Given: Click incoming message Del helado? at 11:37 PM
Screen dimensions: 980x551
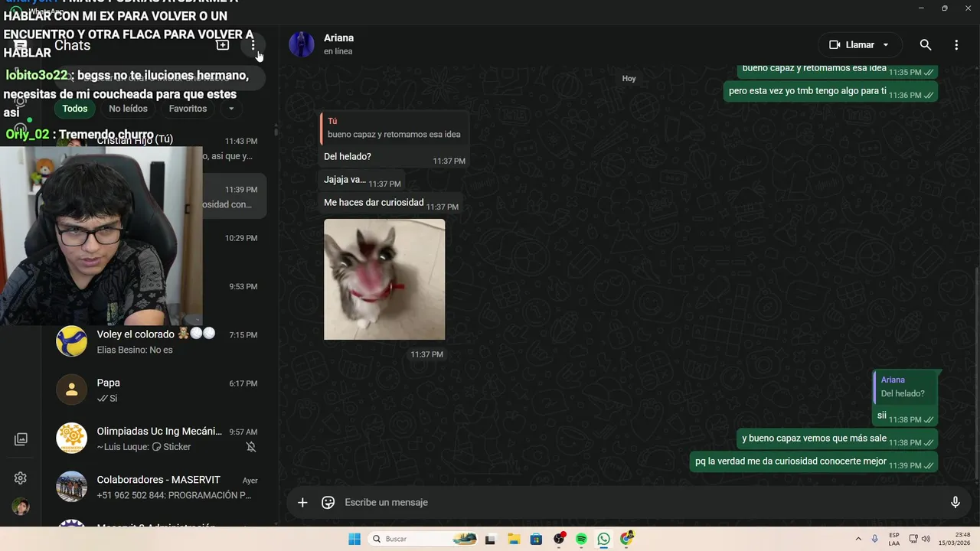Looking at the screenshot, I should click(x=394, y=157).
